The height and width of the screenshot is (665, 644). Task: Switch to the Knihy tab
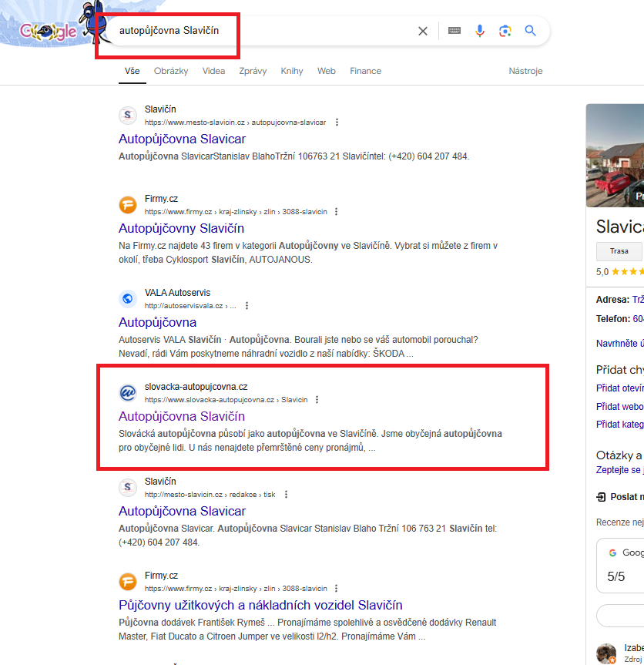(x=292, y=71)
